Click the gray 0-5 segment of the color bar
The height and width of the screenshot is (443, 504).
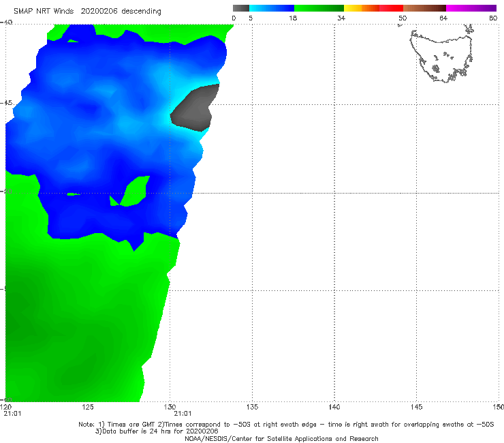point(240,8)
